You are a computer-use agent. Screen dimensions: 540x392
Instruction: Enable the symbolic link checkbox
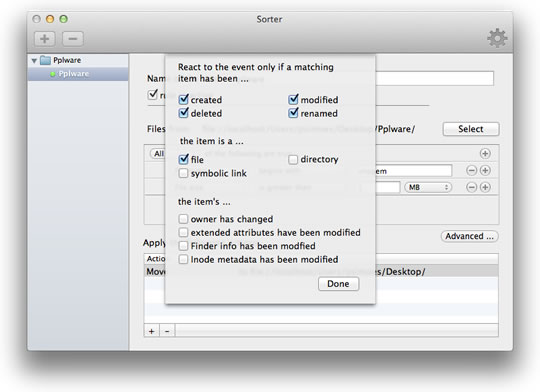[x=184, y=173]
